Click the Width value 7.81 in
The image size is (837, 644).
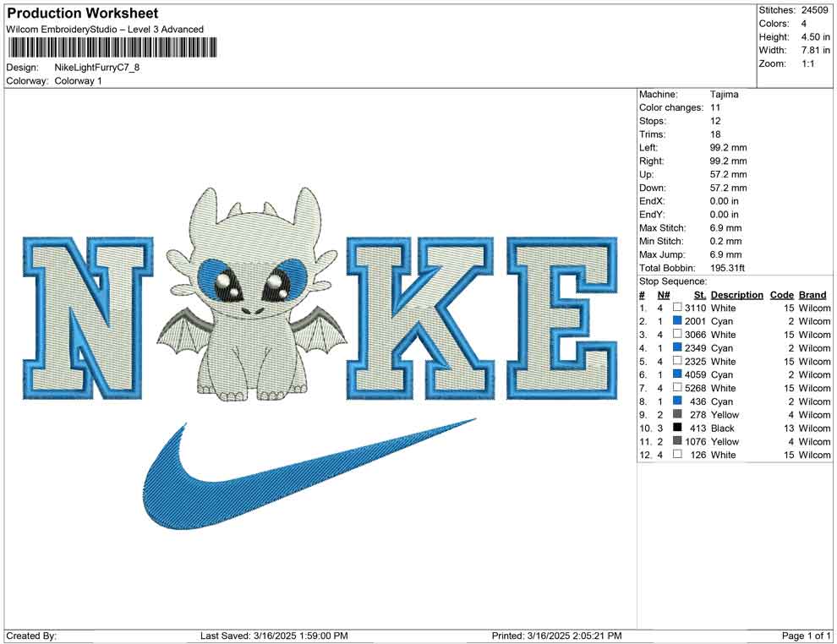click(815, 50)
